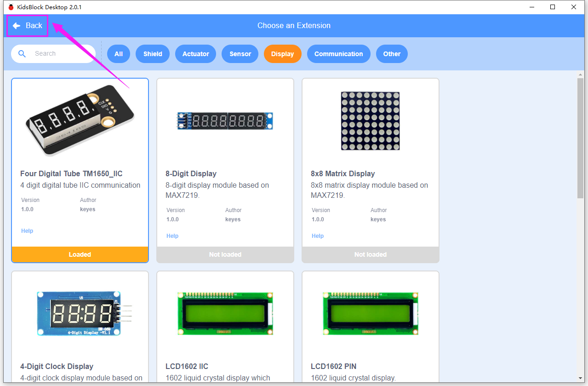Maximize the KidsBlock Desktop window
The height and width of the screenshot is (386, 588).
point(553,7)
